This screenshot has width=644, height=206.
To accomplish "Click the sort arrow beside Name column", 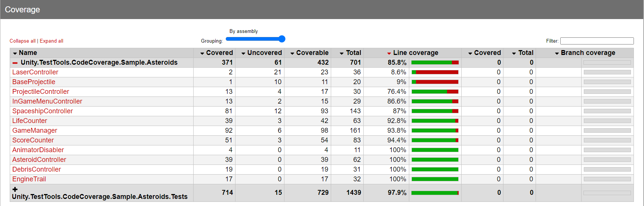I will click(15, 53).
